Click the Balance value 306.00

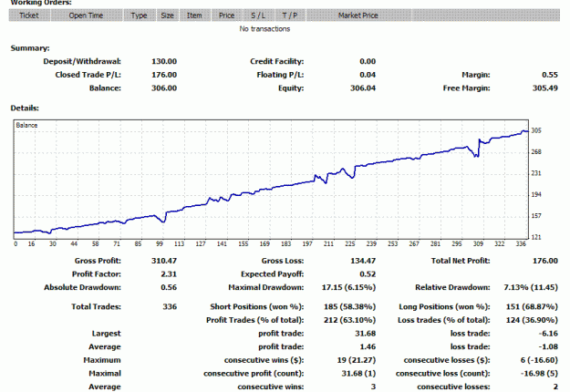click(x=164, y=88)
